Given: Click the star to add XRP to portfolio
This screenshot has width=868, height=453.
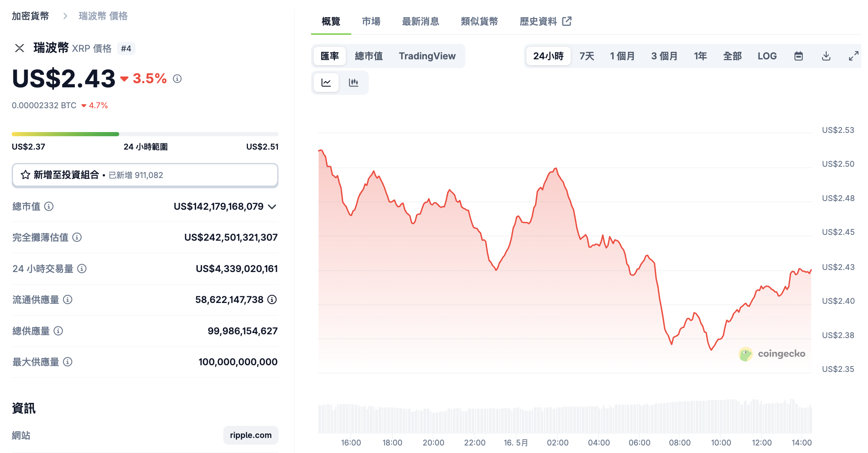Looking at the screenshot, I should click(x=25, y=175).
